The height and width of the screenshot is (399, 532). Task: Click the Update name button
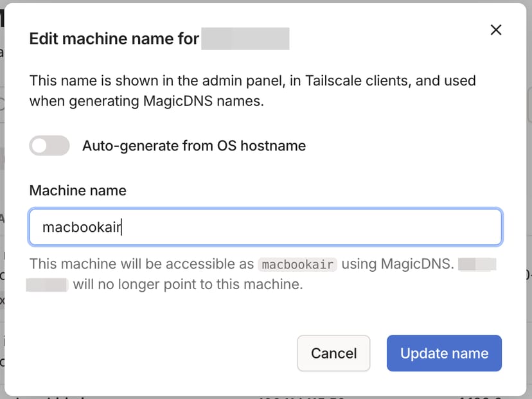(444, 353)
